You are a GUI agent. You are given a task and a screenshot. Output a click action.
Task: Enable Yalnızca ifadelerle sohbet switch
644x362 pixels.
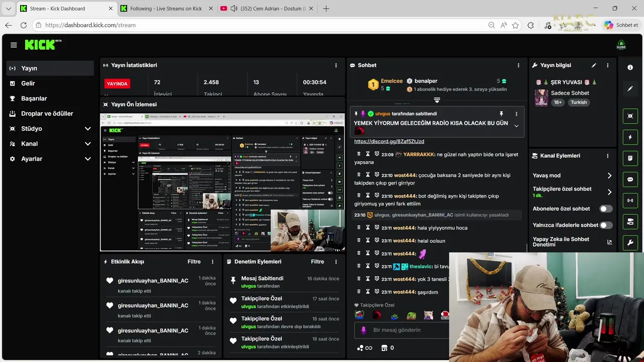click(606, 225)
